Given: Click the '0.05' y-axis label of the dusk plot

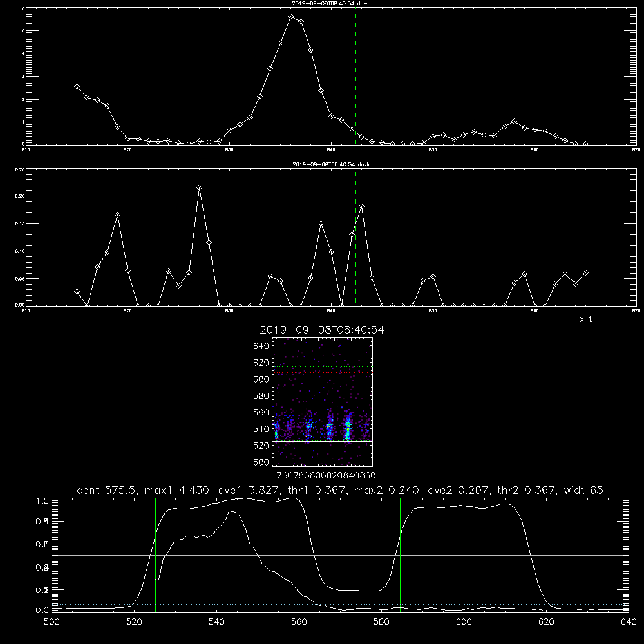Looking at the screenshot, I should (20, 278).
